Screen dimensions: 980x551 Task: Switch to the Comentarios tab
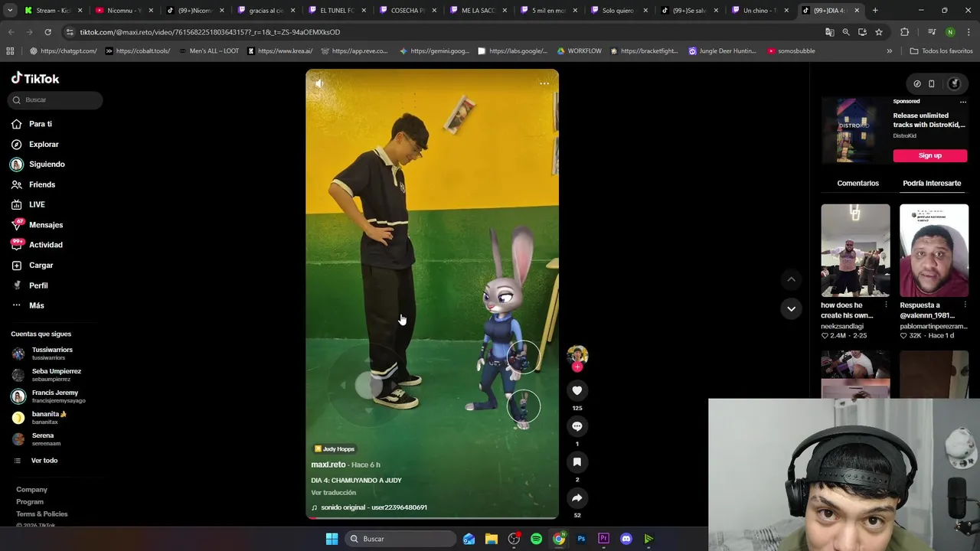857,183
